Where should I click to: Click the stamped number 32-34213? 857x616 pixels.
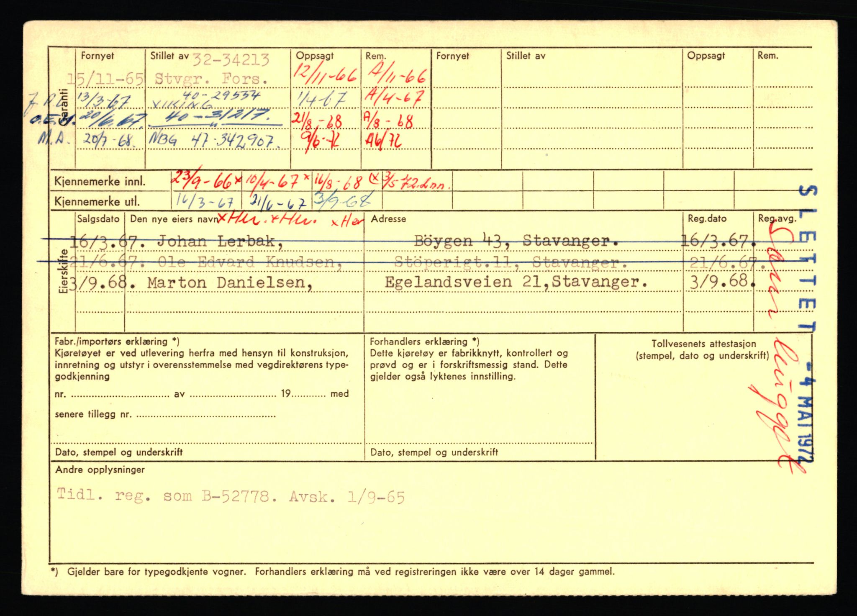231,60
